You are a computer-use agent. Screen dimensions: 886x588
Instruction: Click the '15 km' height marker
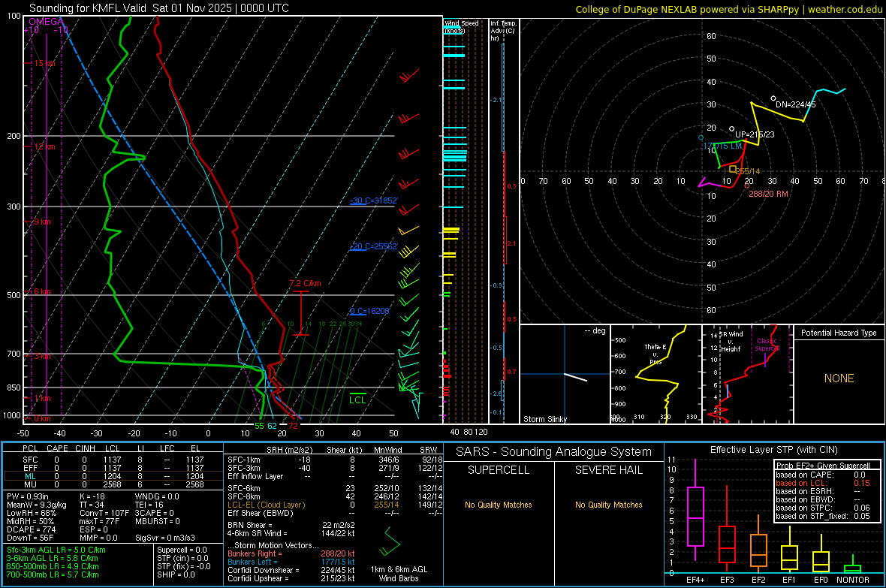(44, 63)
